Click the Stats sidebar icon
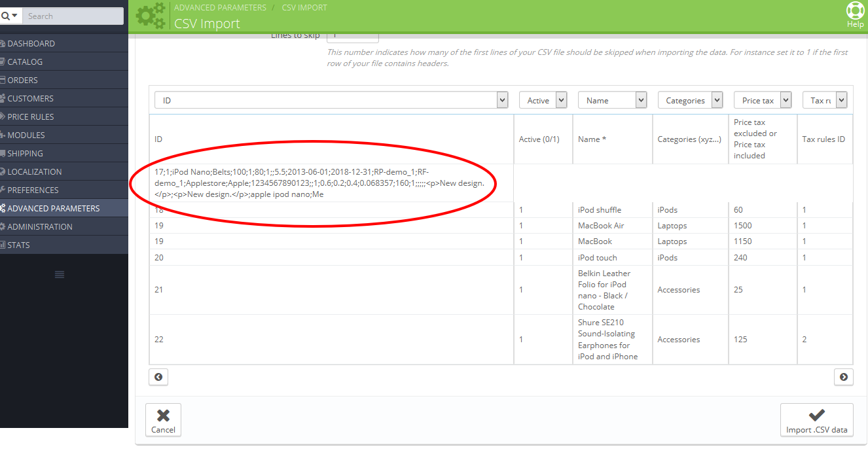Image resolution: width=868 pixels, height=462 pixels. (x=3, y=245)
